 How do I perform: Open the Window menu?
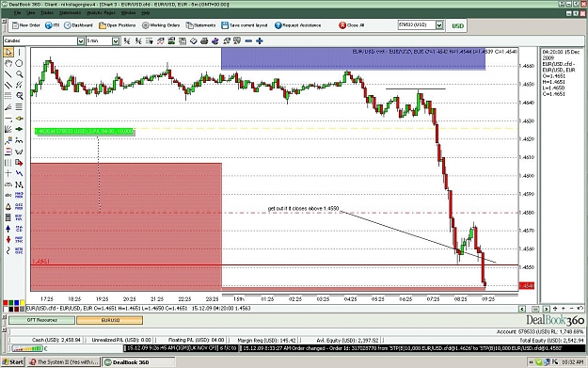coord(128,13)
